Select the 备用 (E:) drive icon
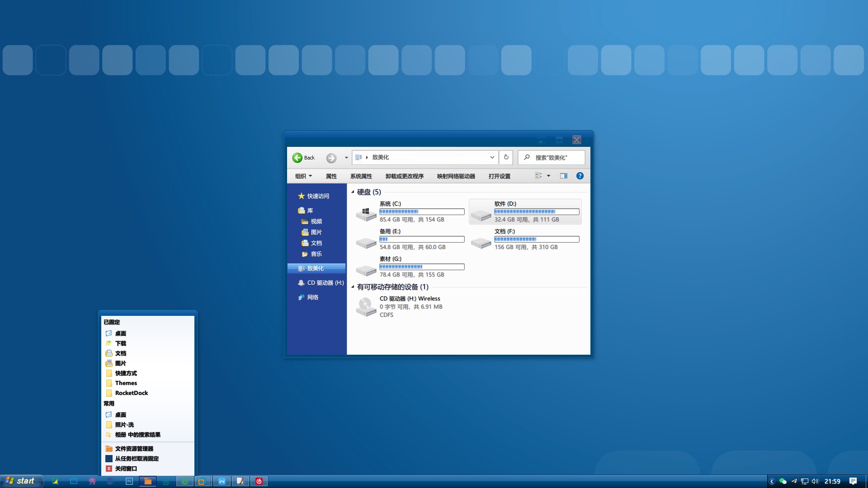The image size is (868, 488). 366,243
